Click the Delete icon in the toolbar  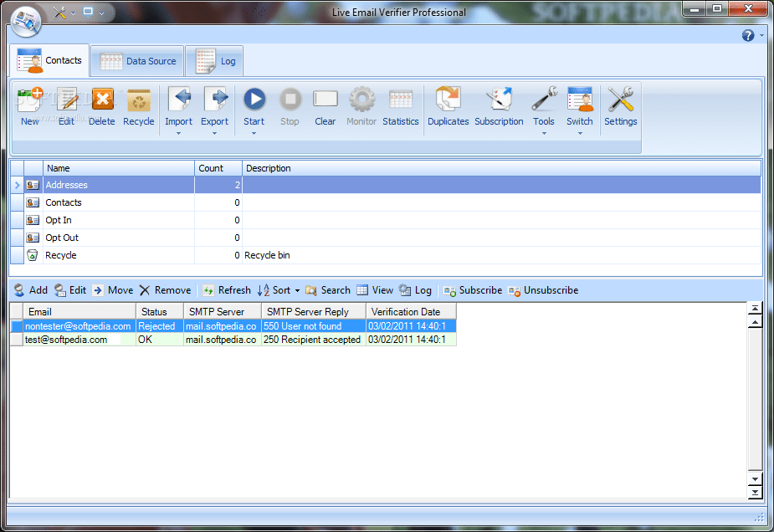click(x=101, y=105)
